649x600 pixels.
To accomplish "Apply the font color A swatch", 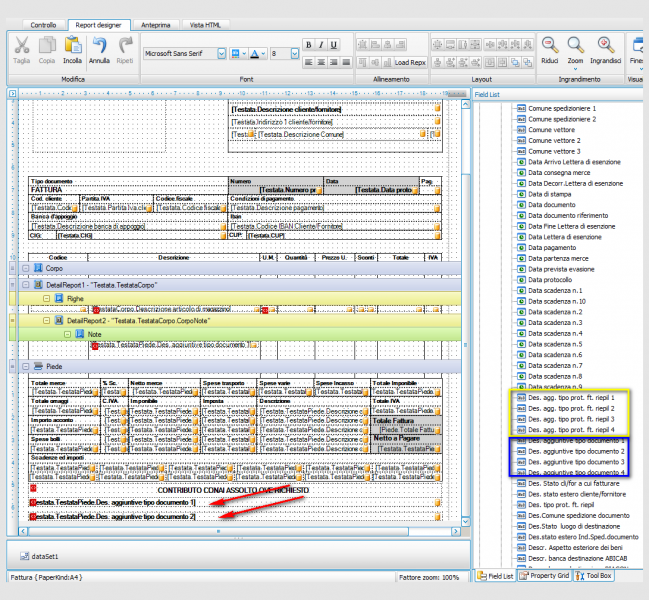I will pyautogui.click(x=255, y=53).
